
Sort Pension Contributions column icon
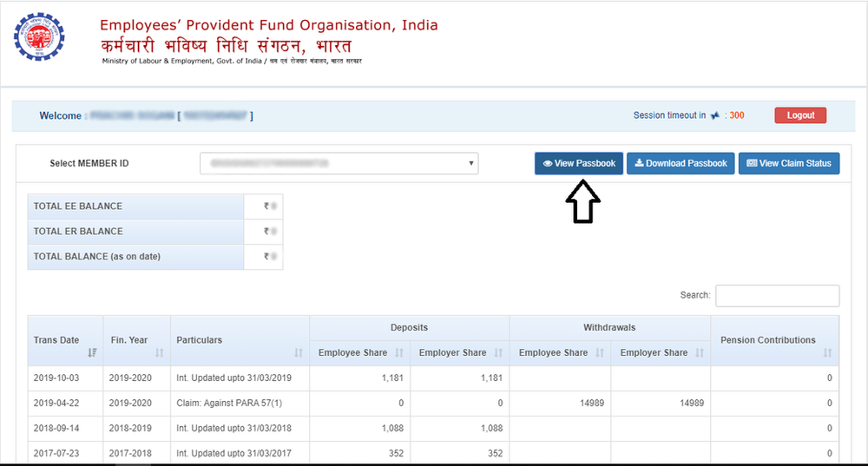pos(827,352)
